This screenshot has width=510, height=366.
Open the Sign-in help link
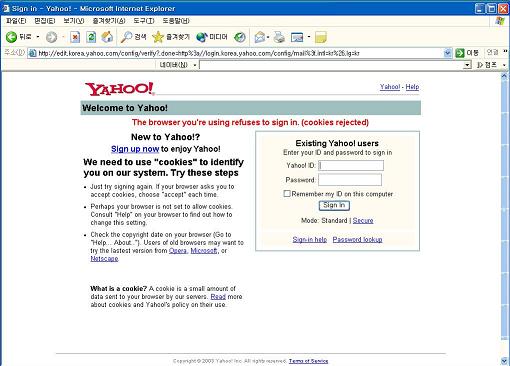pos(310,239)
